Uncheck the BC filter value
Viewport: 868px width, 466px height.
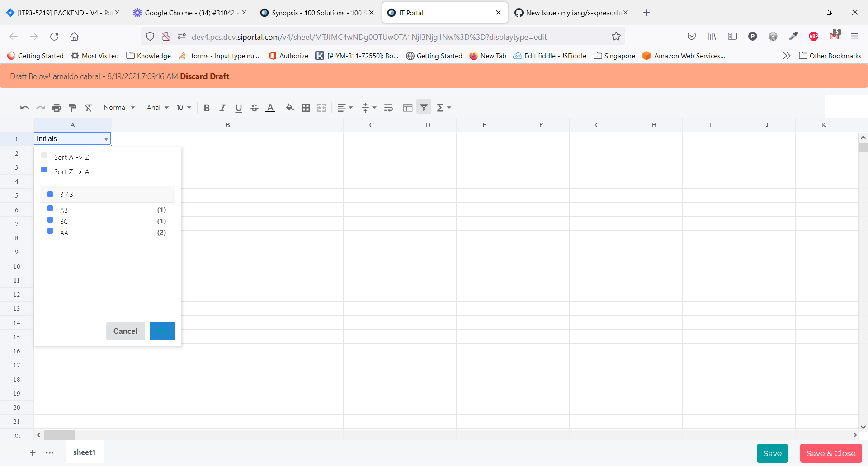pyautogui.click(x=50, y=220)
